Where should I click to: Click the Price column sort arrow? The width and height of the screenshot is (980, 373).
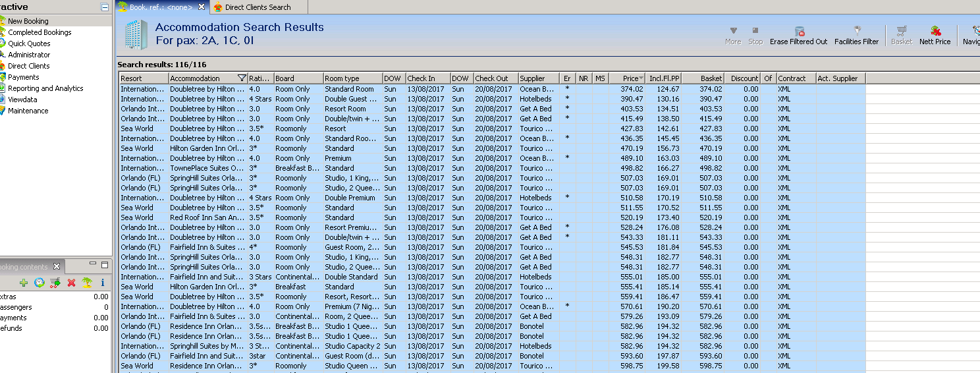point(641,78)
